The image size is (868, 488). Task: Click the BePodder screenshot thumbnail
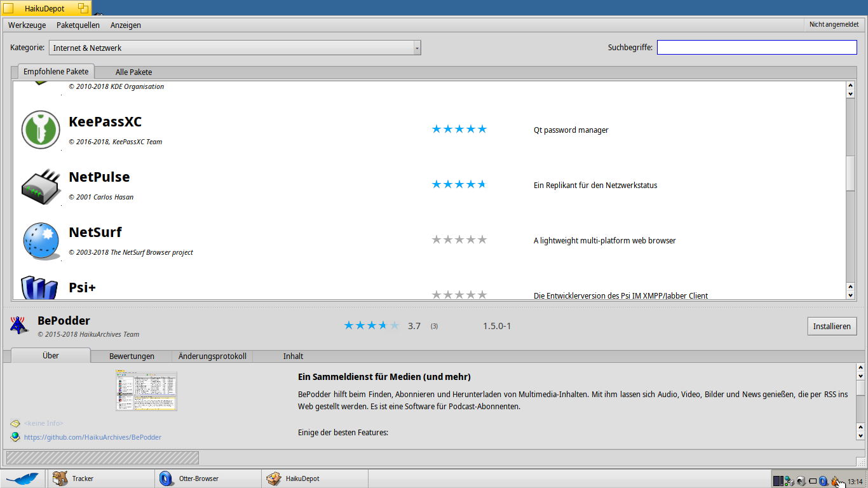(146, 391)
